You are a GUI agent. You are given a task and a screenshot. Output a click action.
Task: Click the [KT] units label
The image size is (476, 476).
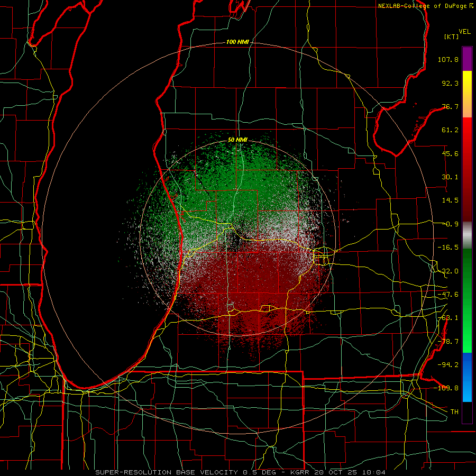tap(452, 36)
